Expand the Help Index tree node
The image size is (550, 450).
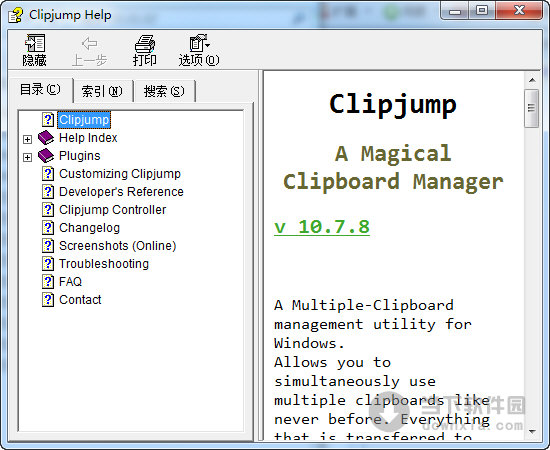click(x=27, y=139)
